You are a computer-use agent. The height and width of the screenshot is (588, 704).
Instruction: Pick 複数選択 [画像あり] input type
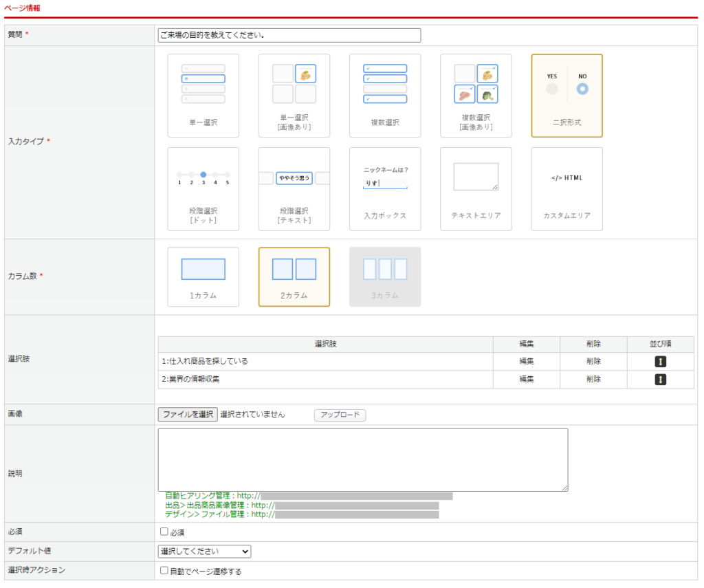[x=476, y=96]
